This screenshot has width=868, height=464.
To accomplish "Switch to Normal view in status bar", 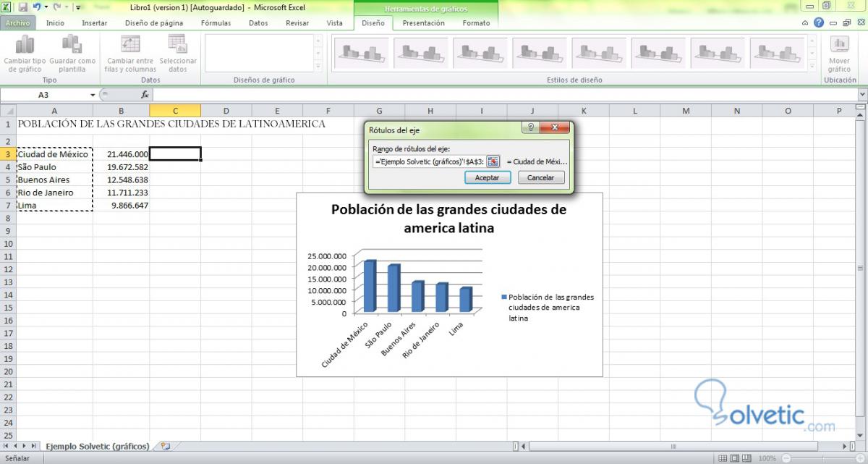I will [x=721, y=458].
